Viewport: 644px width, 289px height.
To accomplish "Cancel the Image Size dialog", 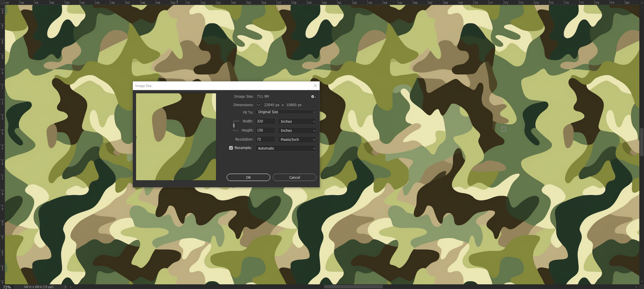I will 294,177.
